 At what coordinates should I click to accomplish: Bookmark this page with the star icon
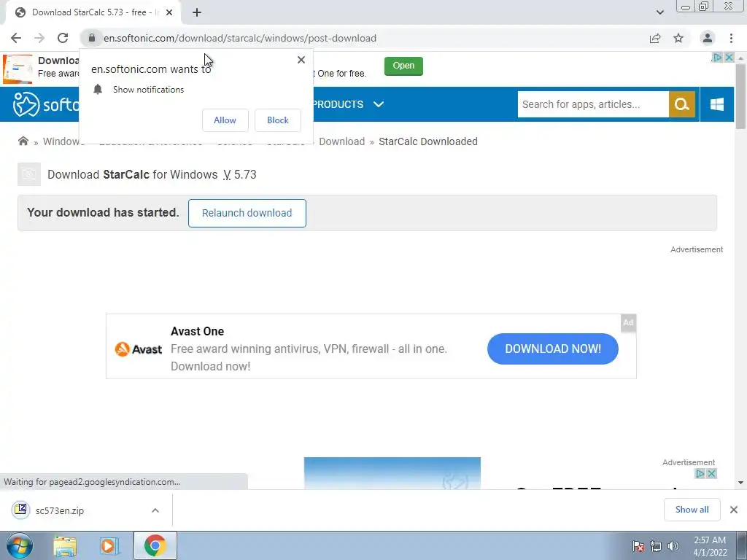678,38
